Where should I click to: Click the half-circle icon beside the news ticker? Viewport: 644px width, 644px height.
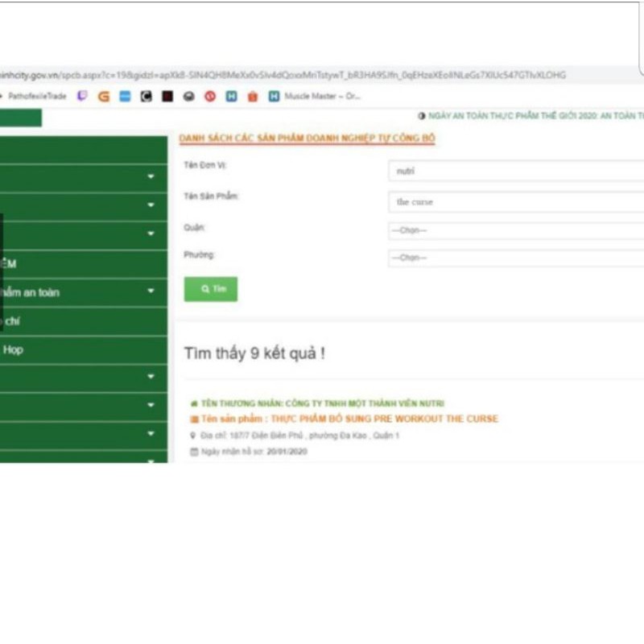[x=422, y=116]
